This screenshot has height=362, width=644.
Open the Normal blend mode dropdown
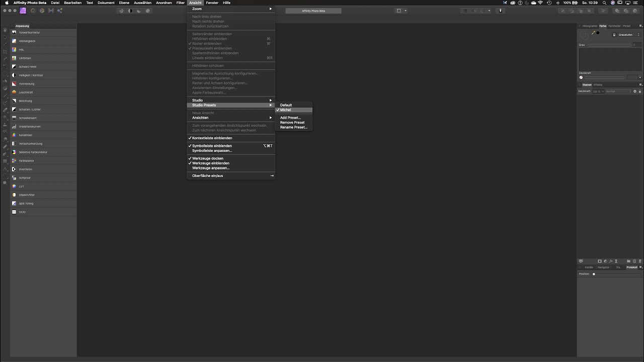point(618,92)
